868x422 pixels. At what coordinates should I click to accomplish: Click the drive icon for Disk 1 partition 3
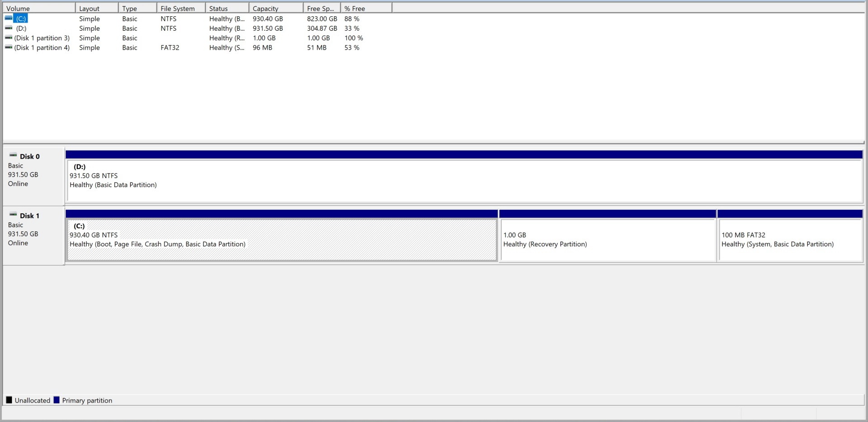(9, 38)
